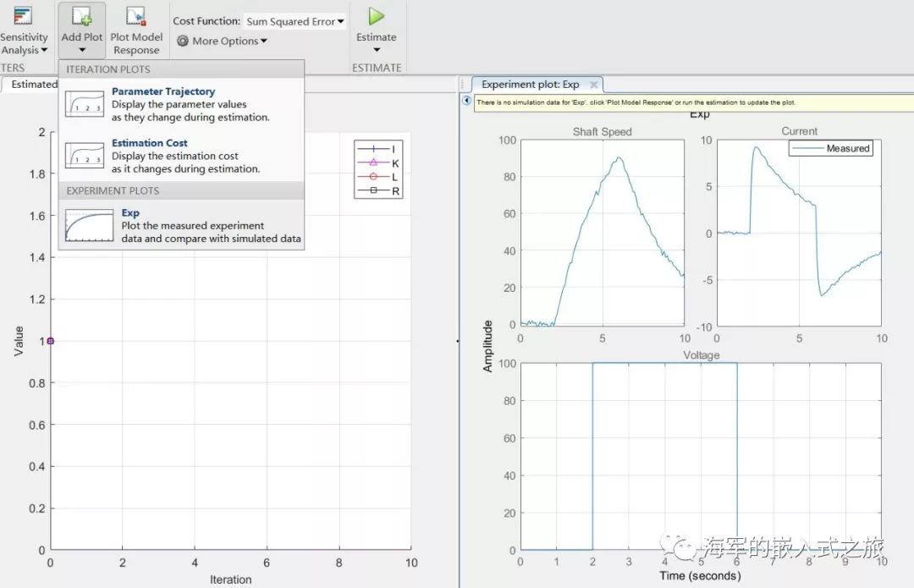Image resolution: width=914 pixels, height=588 pixels.
Task: Select Estimation Cost menu entry
Action: tap(150, 143)
